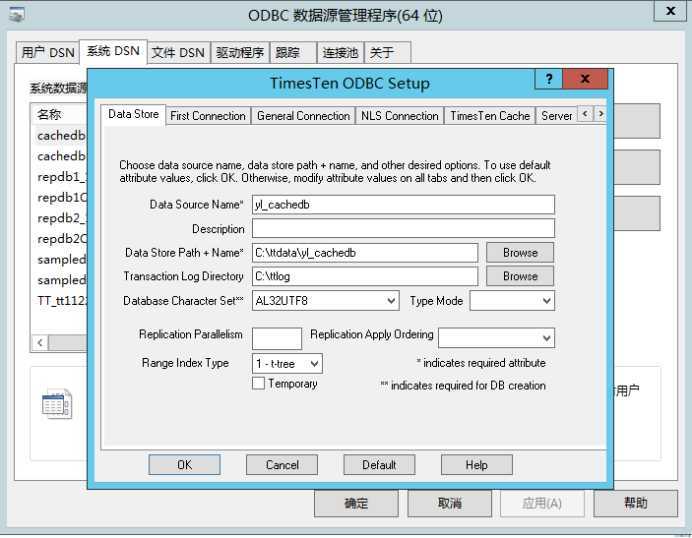
Task: Close the ODBC administrator window
Action: [670, 11]
